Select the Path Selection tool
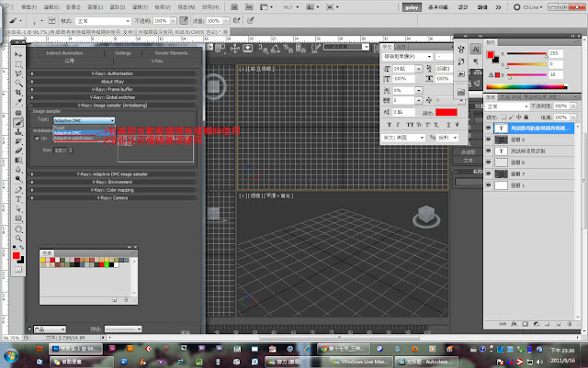The width and height of the screenshot is (588, 368). [18, 208]
